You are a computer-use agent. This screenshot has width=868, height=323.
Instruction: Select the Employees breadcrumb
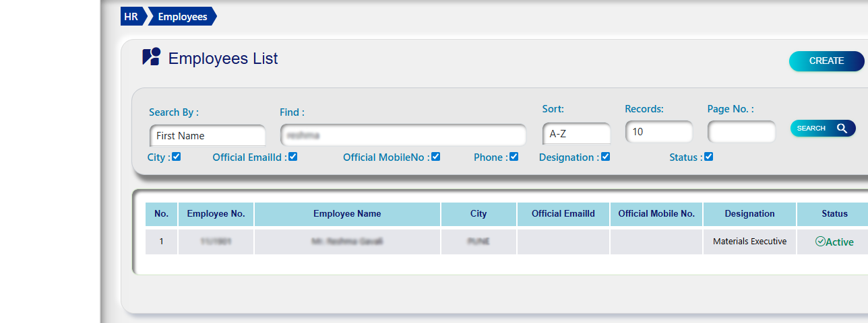click(182, 17)
